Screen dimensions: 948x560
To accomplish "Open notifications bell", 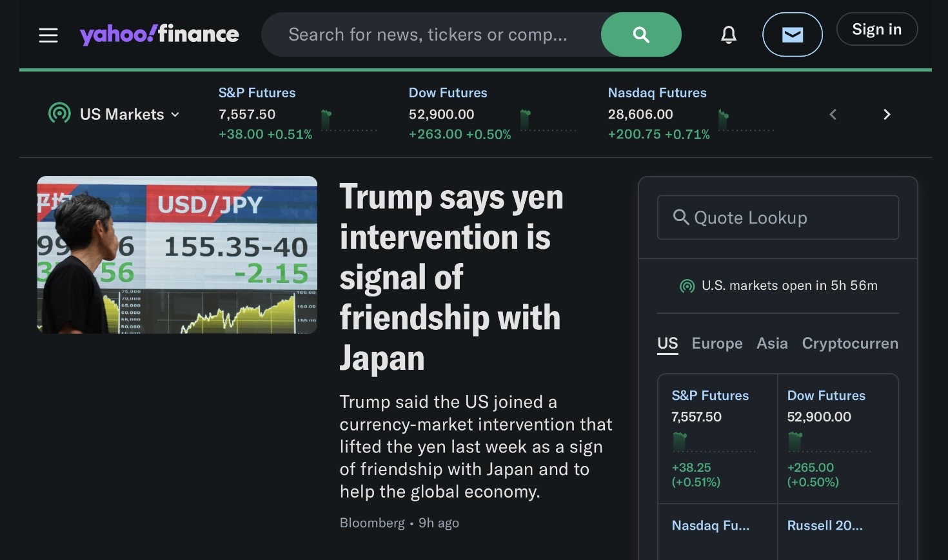I will pyautogui.click(x=729, y=35).
